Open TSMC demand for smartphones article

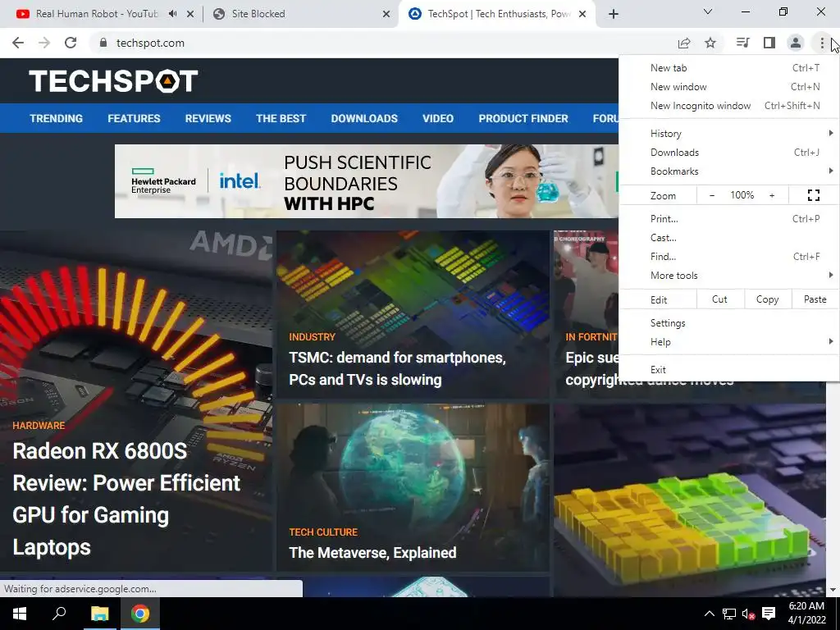coord(397,368)
